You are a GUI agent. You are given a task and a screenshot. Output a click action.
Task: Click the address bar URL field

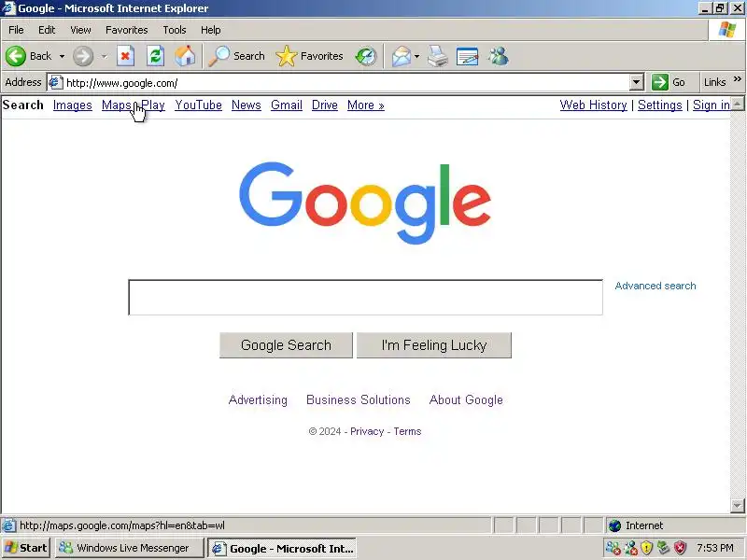[x=346, y=82]
